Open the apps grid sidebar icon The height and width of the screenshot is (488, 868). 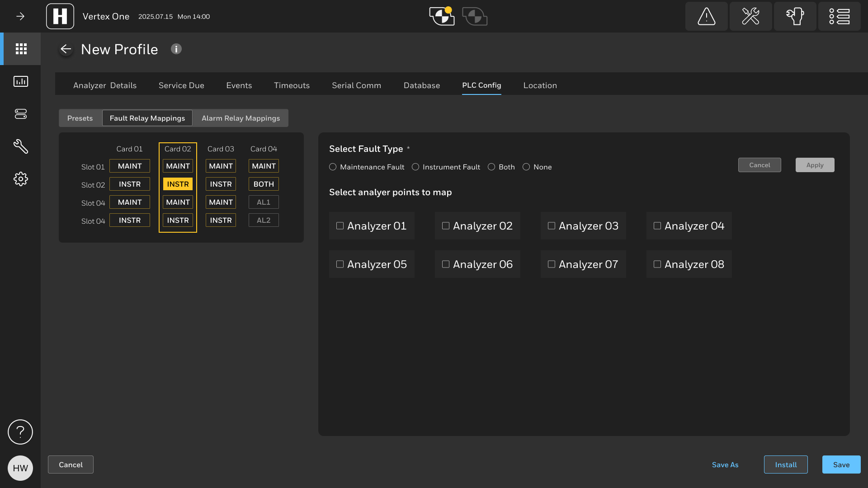[21, 49]
